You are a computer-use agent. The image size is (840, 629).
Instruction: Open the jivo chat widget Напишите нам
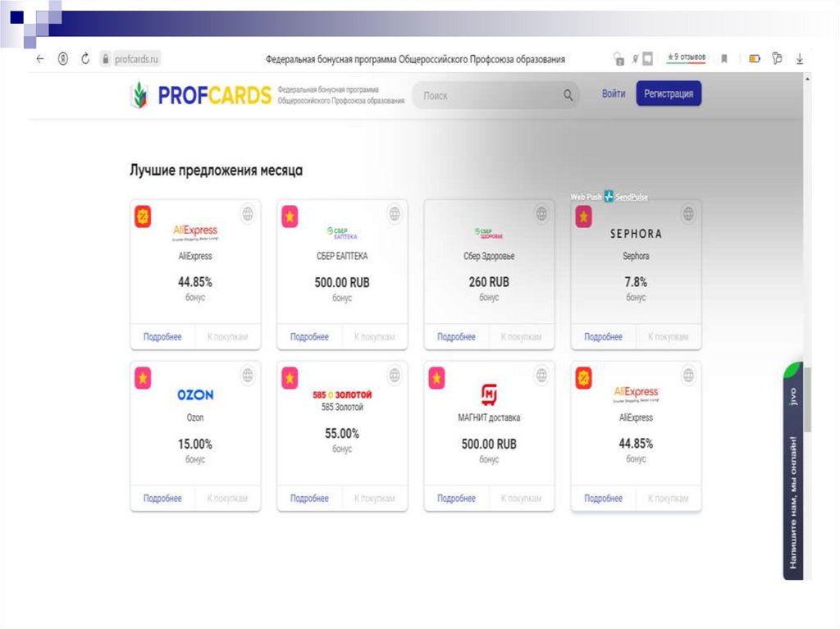(793, 472)
